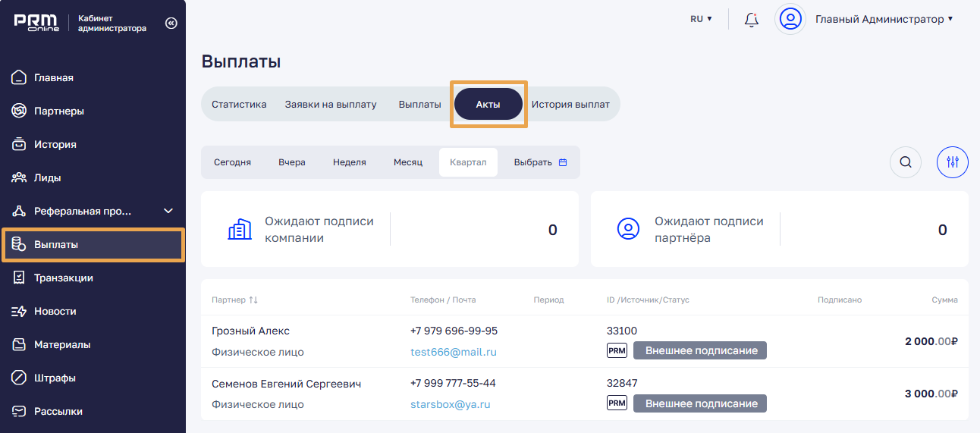The image size is (980, 433).
Task: Click the user avatar icon
Action: pos(790,19)
